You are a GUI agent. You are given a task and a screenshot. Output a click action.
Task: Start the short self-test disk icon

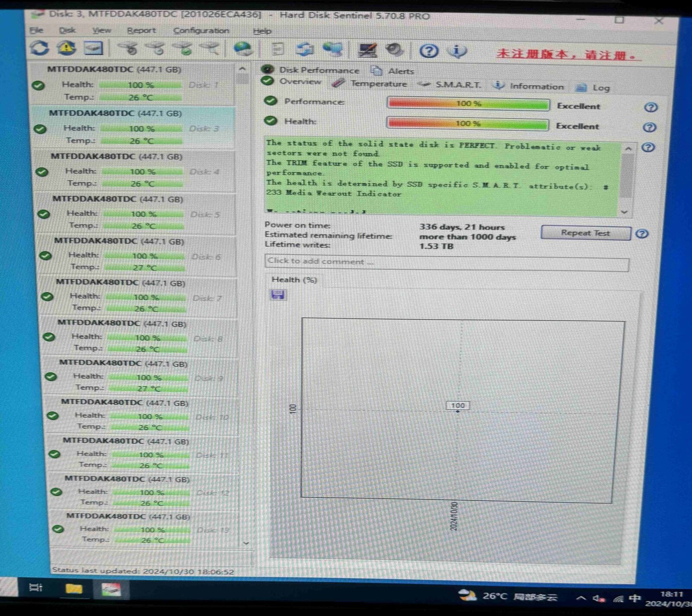point(127,48)
